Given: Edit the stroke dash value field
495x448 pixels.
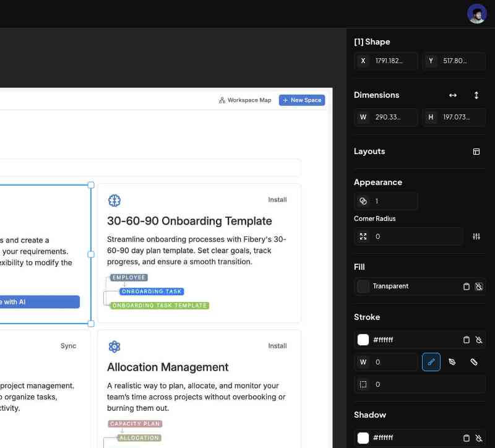Looking at the screenshot, I should coord(420,384).
